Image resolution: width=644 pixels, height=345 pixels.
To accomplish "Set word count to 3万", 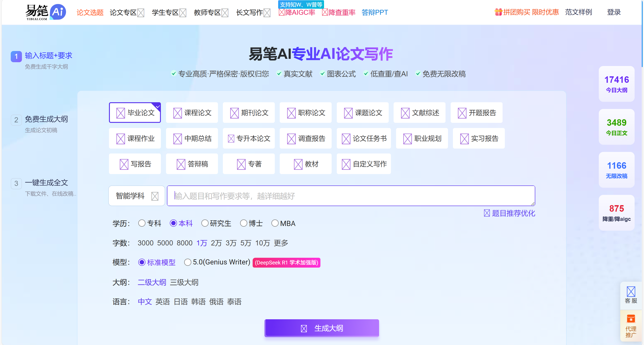I will click(x=231, y=243).
